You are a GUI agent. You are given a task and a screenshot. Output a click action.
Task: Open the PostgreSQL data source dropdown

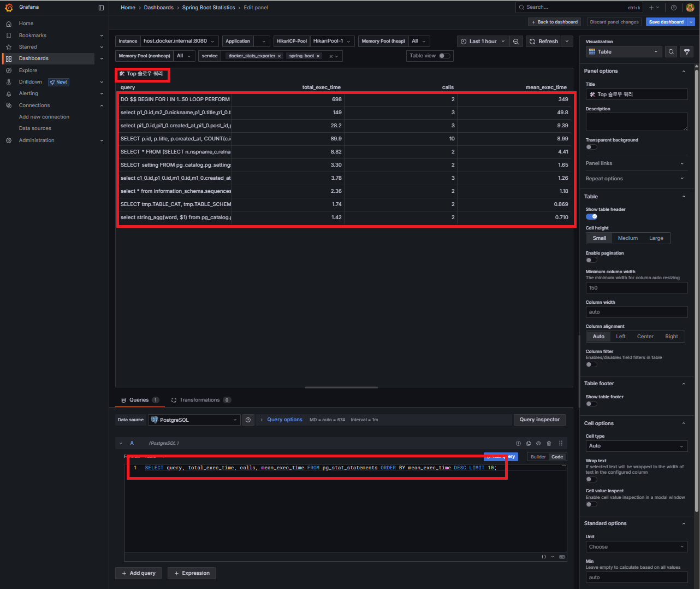(194, 420)
